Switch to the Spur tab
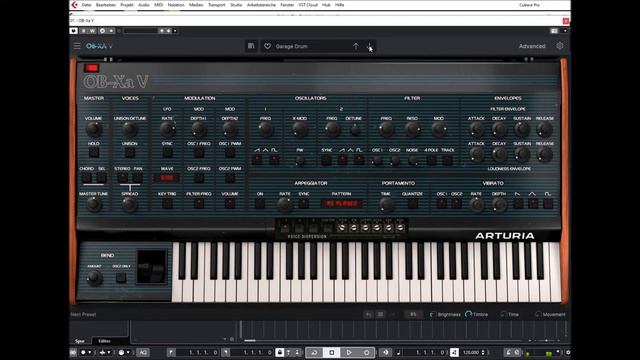 [x=80, y=341]
